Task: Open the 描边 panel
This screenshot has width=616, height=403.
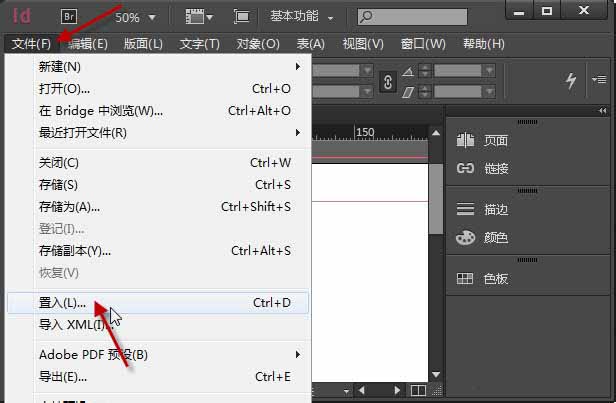Action: pyautogui.click(x=483, y=209)
